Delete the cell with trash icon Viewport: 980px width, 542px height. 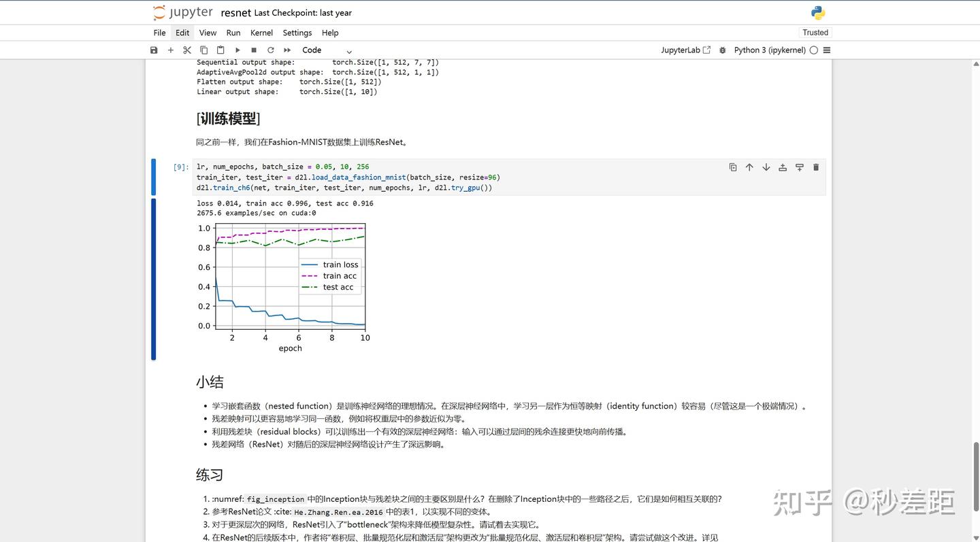pyautogui.click(x=816, y=167)
